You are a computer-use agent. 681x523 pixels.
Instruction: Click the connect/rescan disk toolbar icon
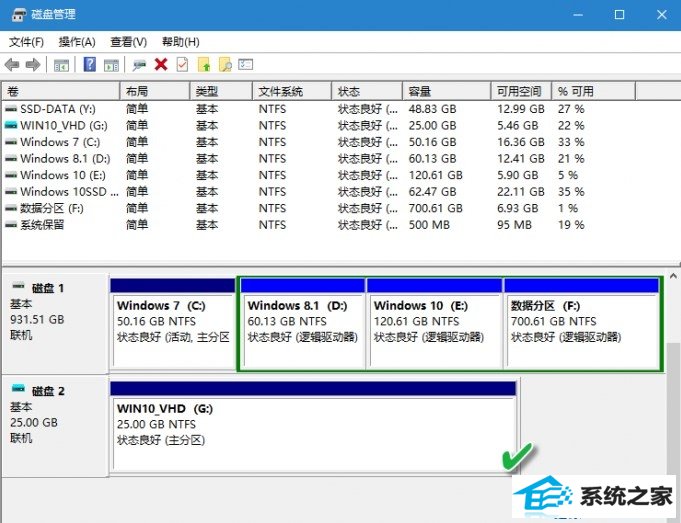tap(139, 65)
